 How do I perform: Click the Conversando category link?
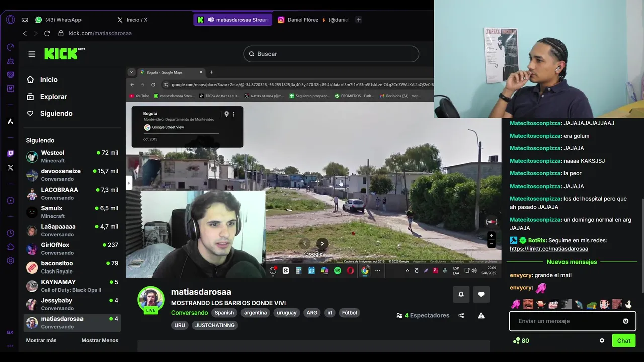point(189,313)
